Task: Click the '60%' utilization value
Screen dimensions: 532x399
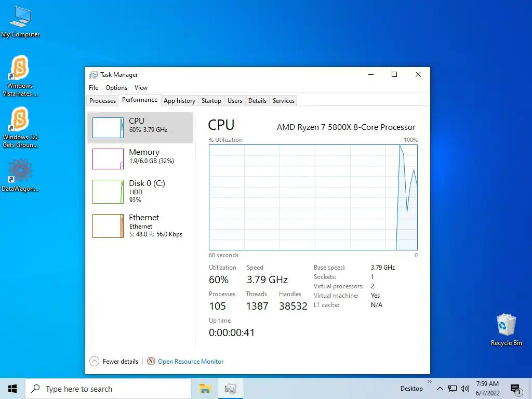Action: [x=219, y=280]
